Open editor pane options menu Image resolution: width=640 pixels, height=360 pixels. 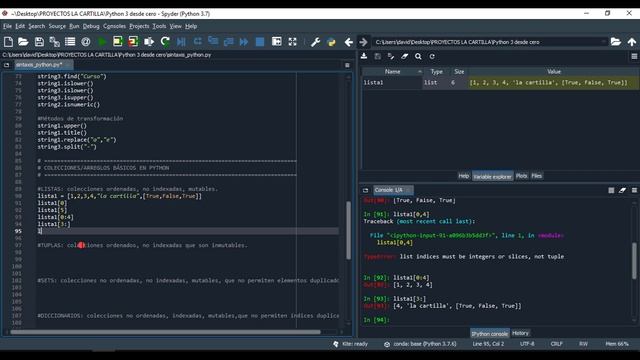(347, 65)
